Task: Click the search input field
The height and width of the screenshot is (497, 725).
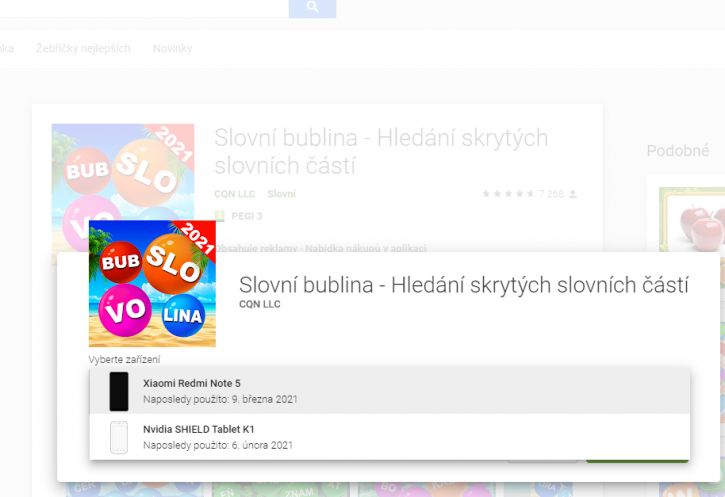Action: (x=144, y=8)
